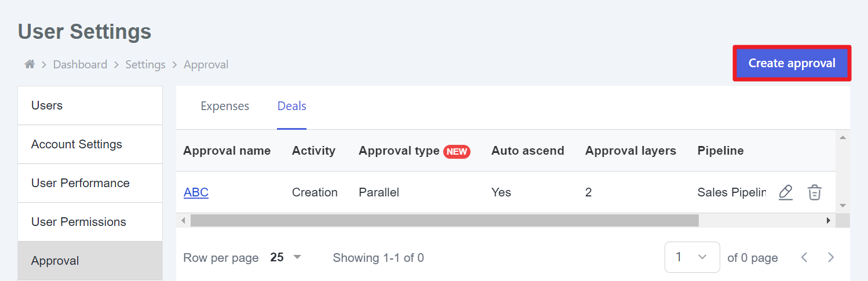Go to next page arrow
Image resolution: width=868 pixels, height=281 pixels.
pyautogui.click(x=831, y=257)
